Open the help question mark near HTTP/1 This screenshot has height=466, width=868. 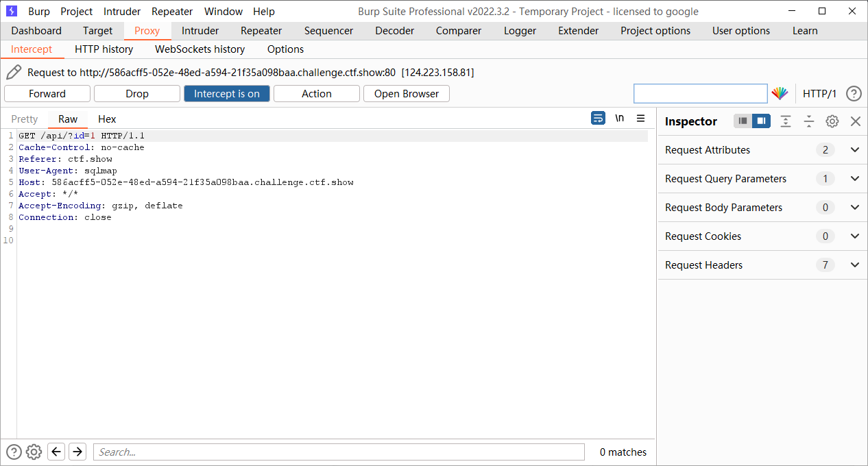(x=854, y=94)
